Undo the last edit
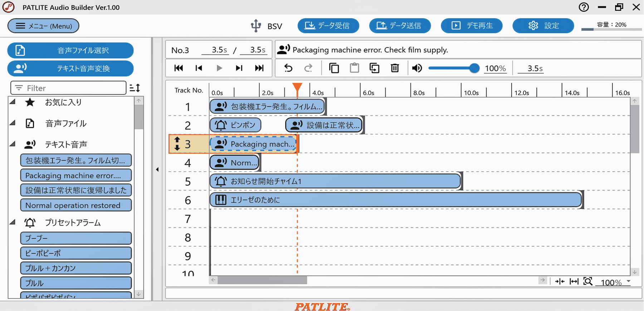This screenshot has height=311, width=644. (288, 68)
